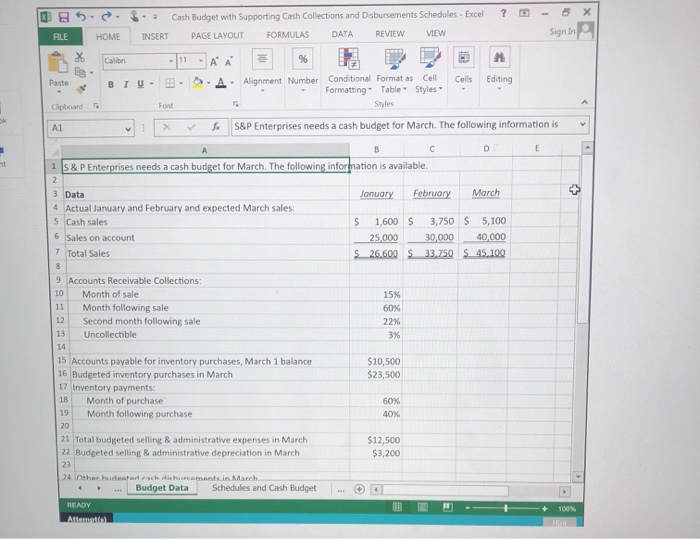
Task: Click the zoom in plus button
Action: point(544,509)
